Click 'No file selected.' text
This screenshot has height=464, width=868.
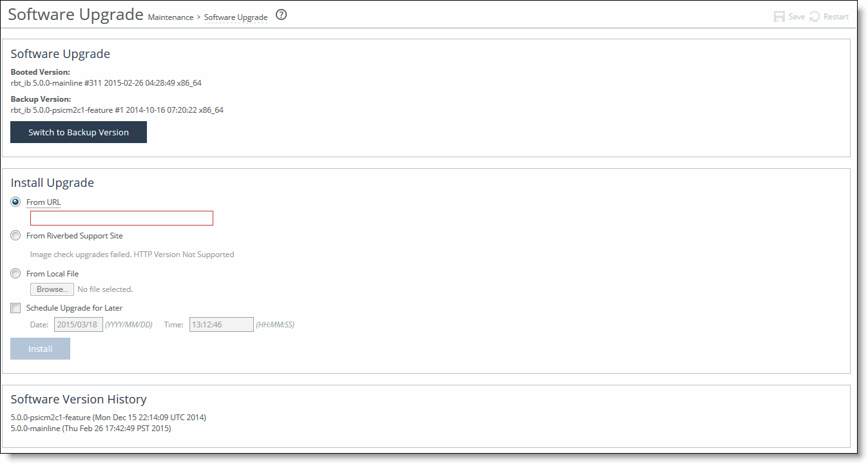pos(105,289)
